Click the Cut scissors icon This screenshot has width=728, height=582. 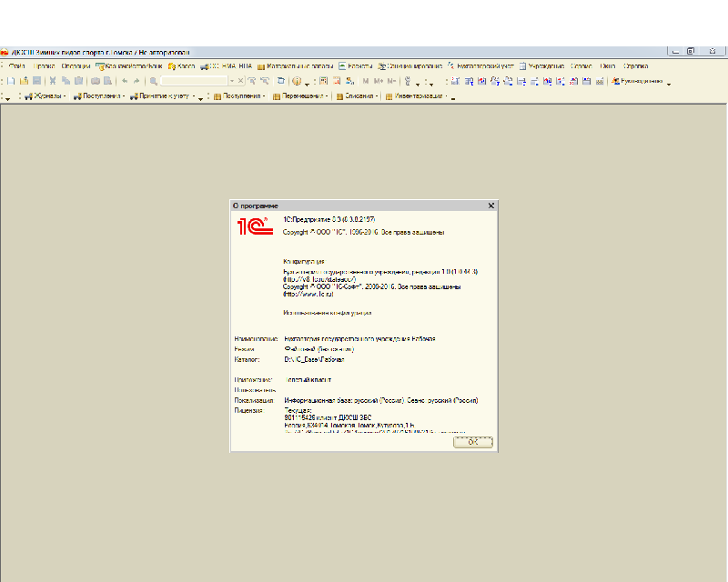point(53,81)
